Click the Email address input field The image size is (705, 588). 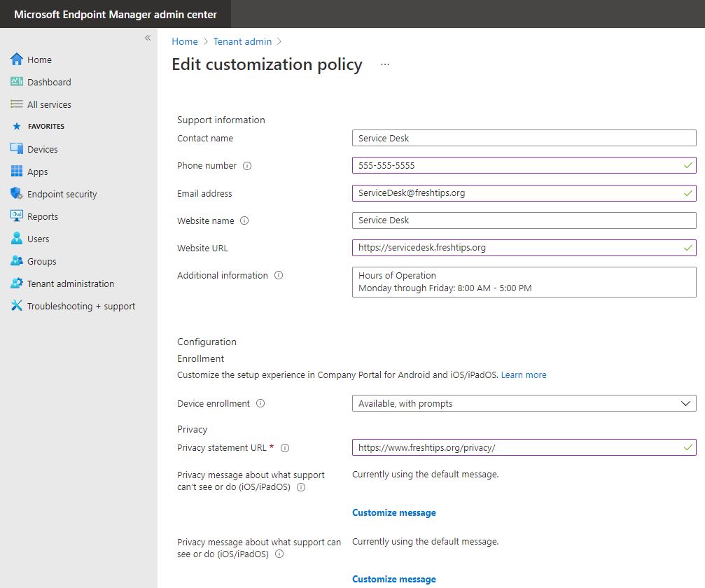[524, 193]
